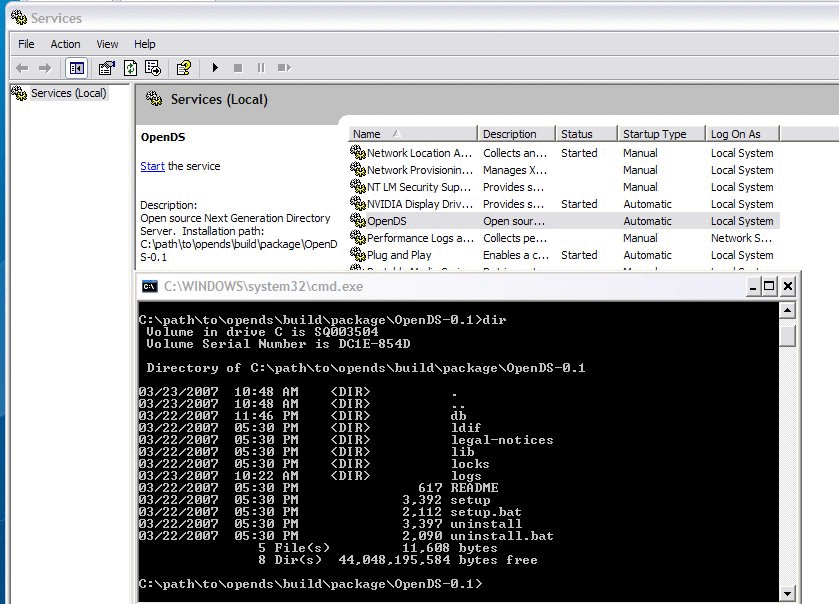The height and width of the screenshot is (604, 839).
Task: Open the Help menu
Action: 144,44
